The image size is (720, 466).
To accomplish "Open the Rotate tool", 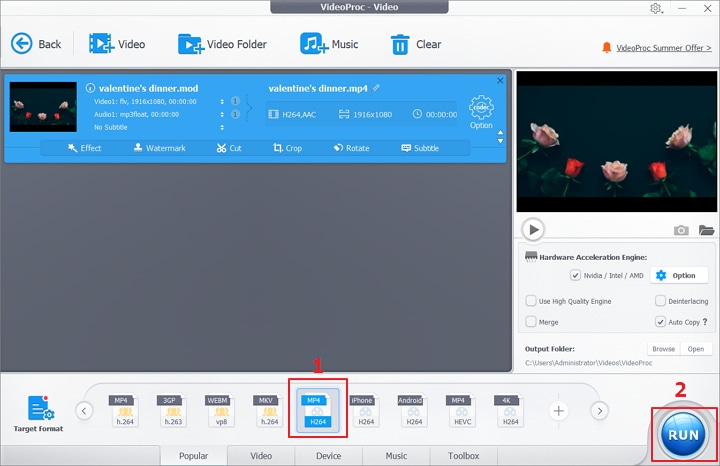I will [351, 148].
